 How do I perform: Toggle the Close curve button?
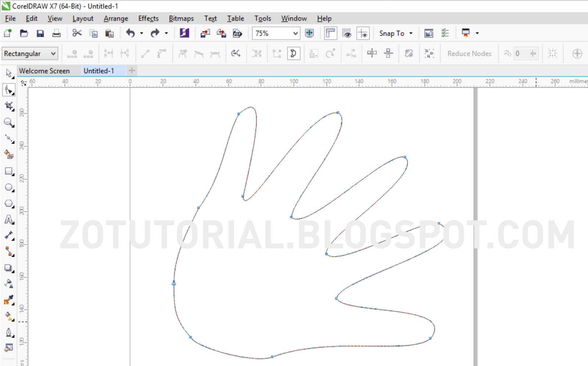pyautogui.click(x=293, y=53)
